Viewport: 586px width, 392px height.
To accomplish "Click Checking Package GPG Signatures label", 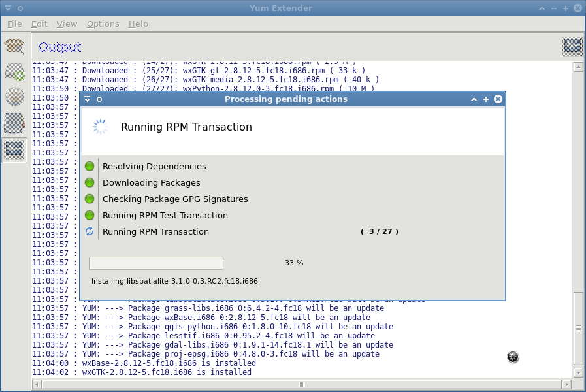I will pyautogui.click(x=175, y=199).
